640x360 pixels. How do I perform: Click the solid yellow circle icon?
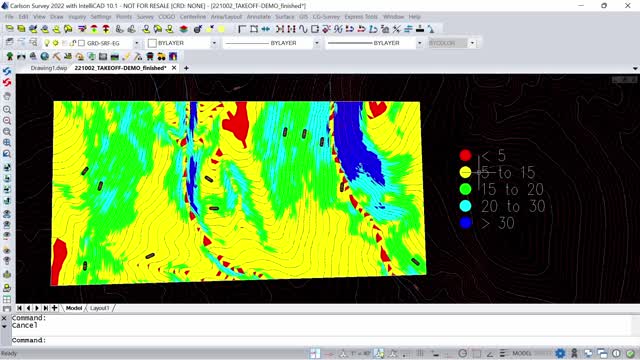[x=221, y=29]
